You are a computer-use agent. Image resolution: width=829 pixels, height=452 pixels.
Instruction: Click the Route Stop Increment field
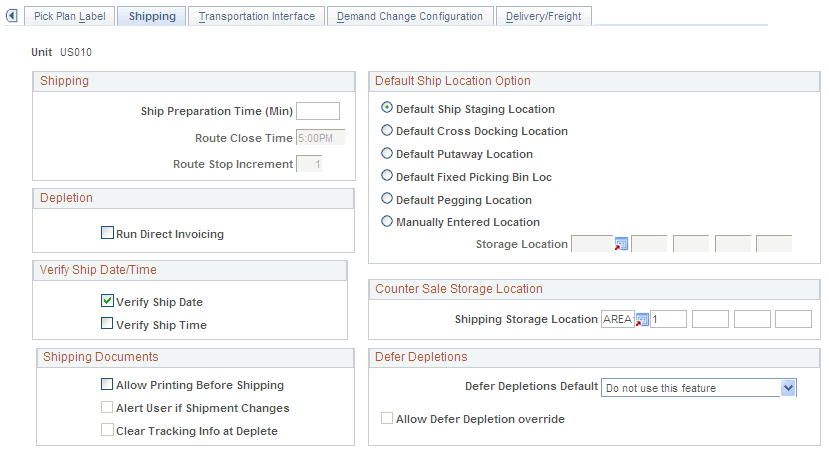coord(309,164)
